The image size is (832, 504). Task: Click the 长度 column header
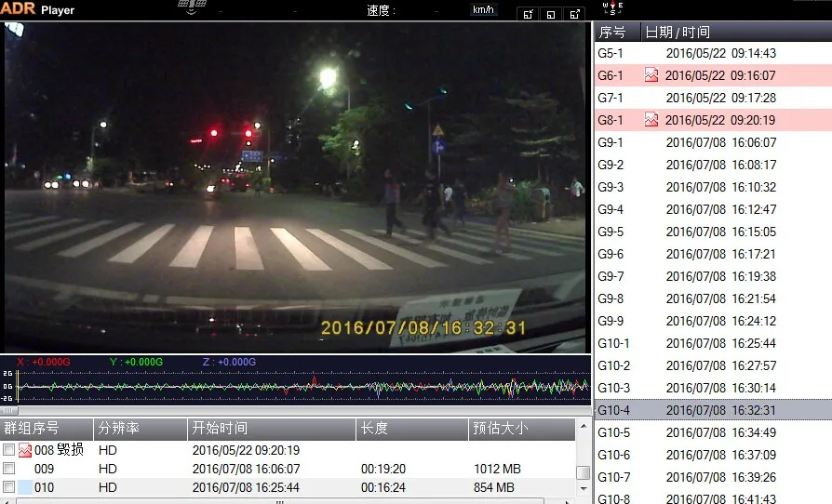click(411, 429)
